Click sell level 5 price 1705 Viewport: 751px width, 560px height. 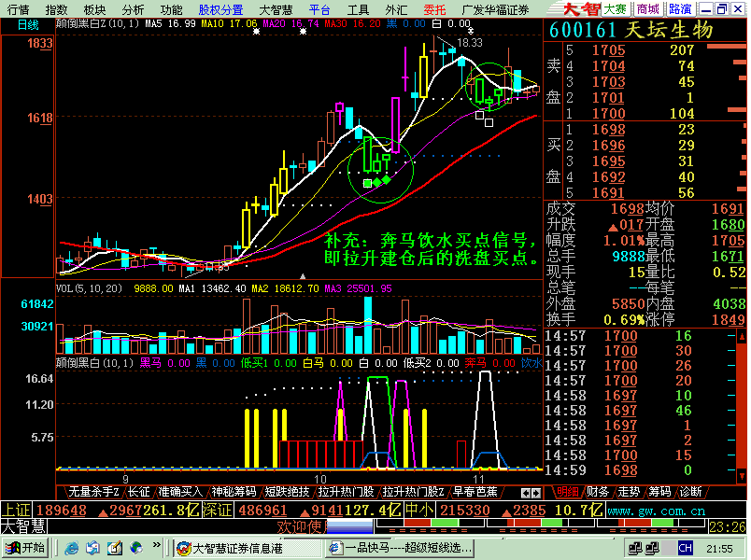pos(608,49)
